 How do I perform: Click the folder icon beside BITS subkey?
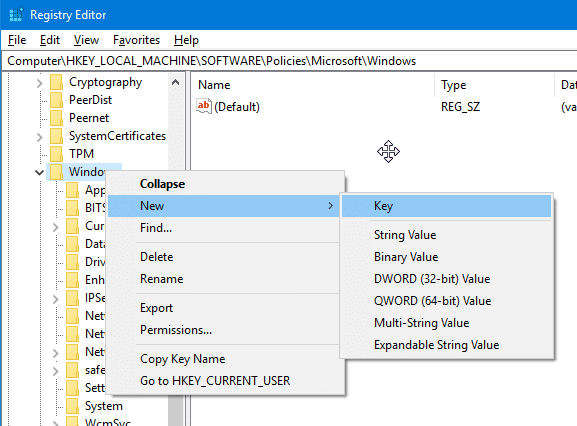click(x=72, y=208)
